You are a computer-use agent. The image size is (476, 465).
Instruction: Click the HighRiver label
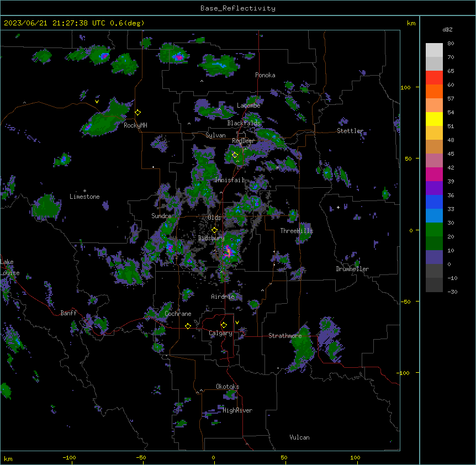[x=237, y=410]
